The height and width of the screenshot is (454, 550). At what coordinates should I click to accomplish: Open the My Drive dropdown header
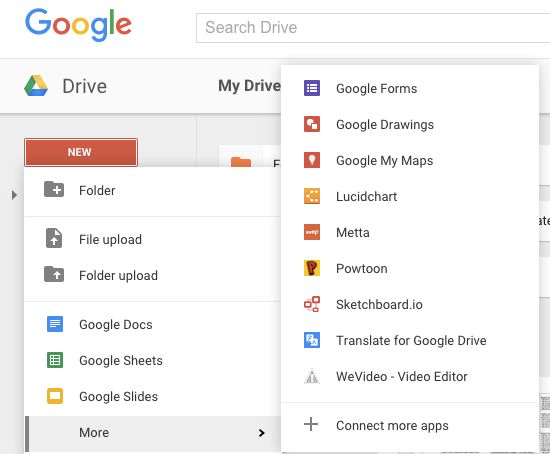(x=249, y=86)
